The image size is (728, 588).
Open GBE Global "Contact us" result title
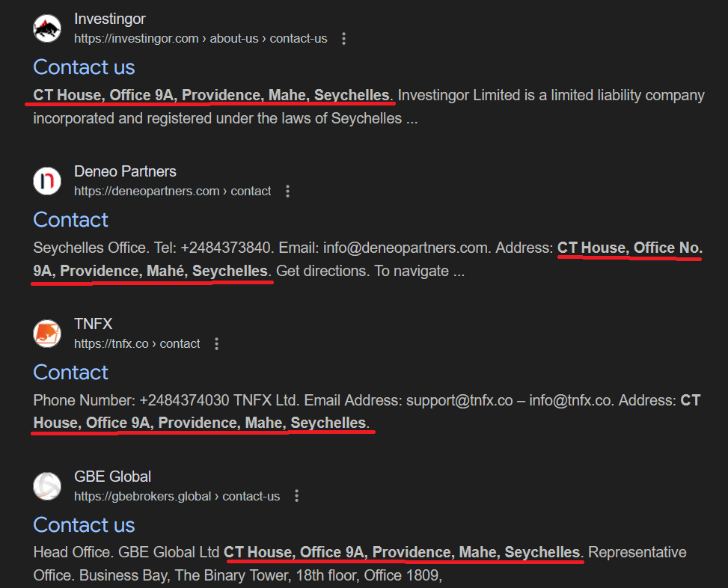(84, 525)
